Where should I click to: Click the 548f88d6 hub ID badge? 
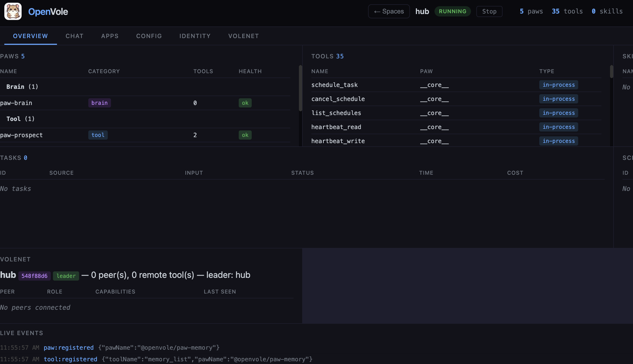click(x=34, y=276)
